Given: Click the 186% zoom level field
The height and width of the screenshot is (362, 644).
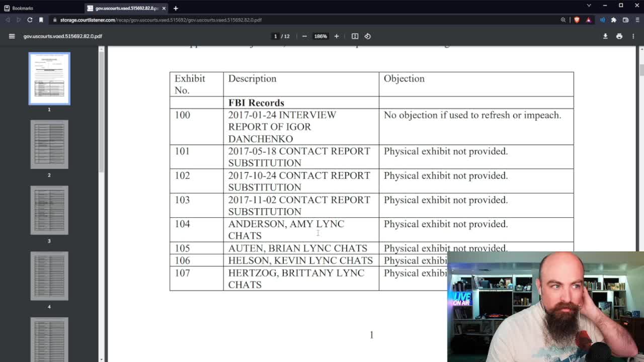Looking at the screenshot, I should click(320, 36).
